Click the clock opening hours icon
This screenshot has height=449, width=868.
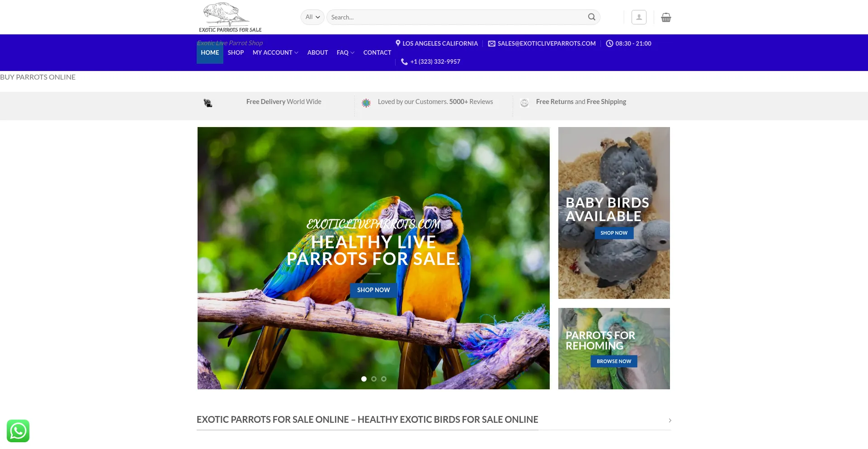[x=609, y=43]
